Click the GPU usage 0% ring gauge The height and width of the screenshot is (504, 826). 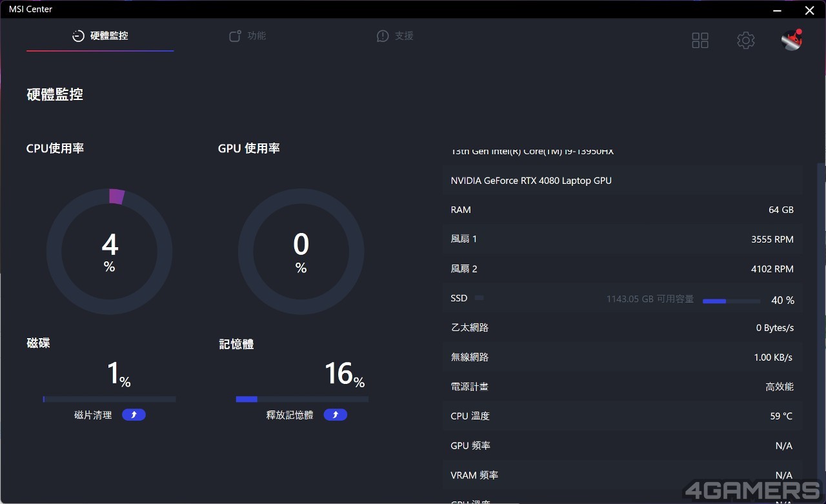[301, 252]
